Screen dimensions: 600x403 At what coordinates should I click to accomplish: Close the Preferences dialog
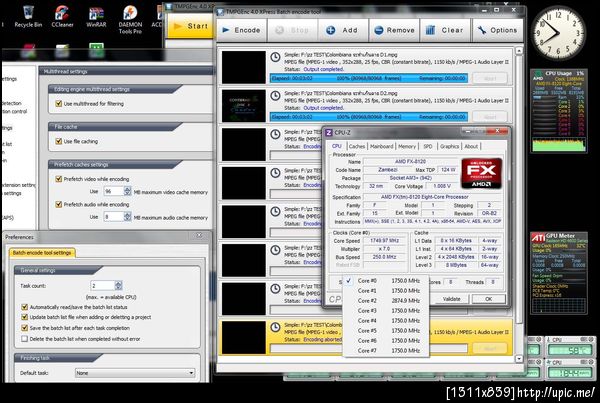pos(199,236)
